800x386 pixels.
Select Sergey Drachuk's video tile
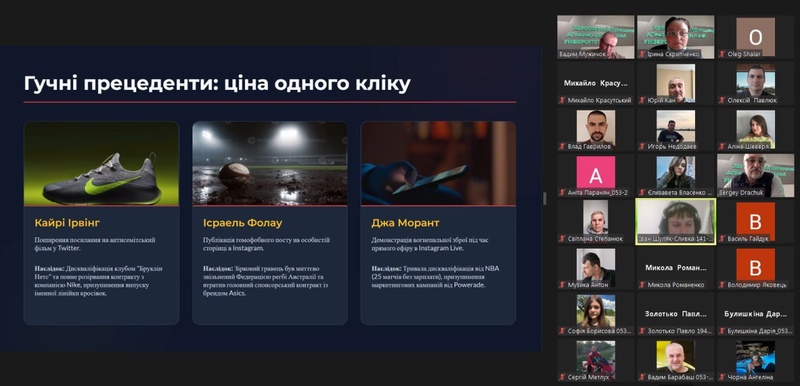click(756, 175)
